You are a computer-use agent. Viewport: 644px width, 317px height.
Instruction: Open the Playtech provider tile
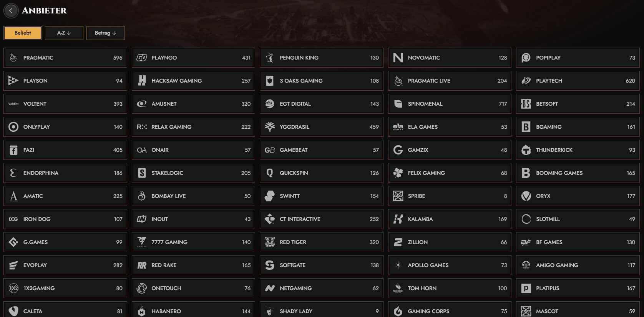pyautogui.click(x=578, y=81)
